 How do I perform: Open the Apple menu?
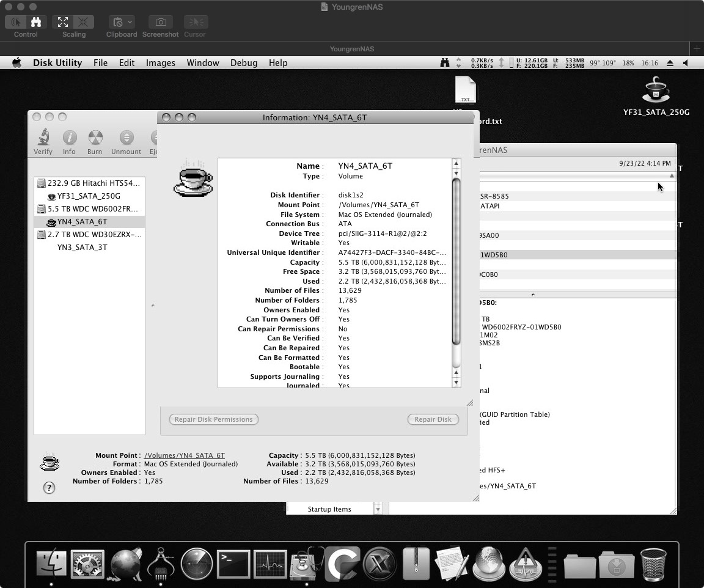click(16, 63)
